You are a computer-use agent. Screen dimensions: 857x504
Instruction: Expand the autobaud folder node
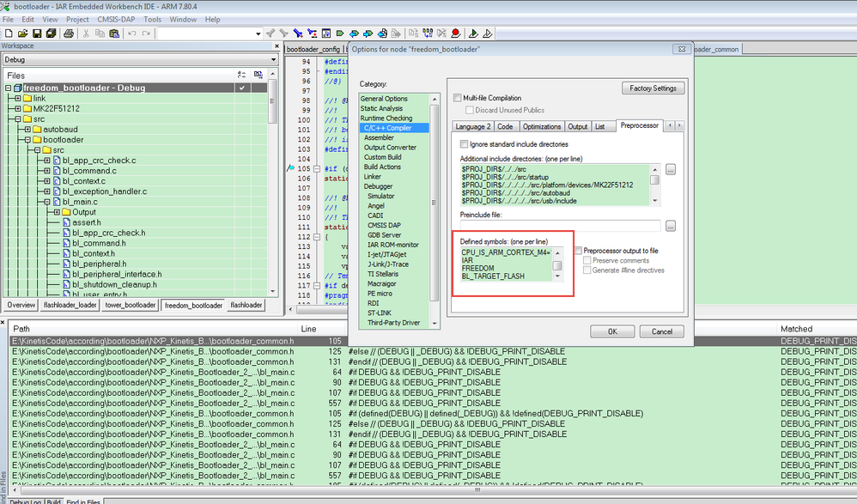click(27, 130)
